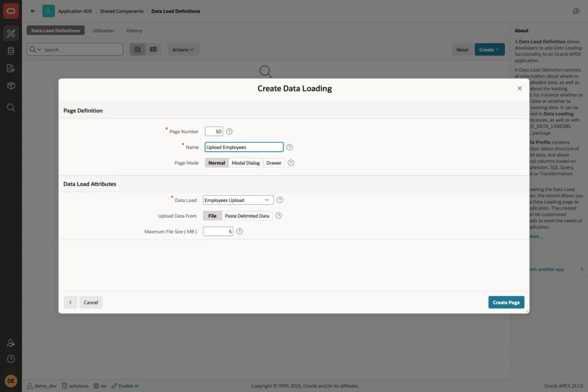Screen dimensions: 588x392
Task: Click the Page Definition section heading
Action: (83, 111)
